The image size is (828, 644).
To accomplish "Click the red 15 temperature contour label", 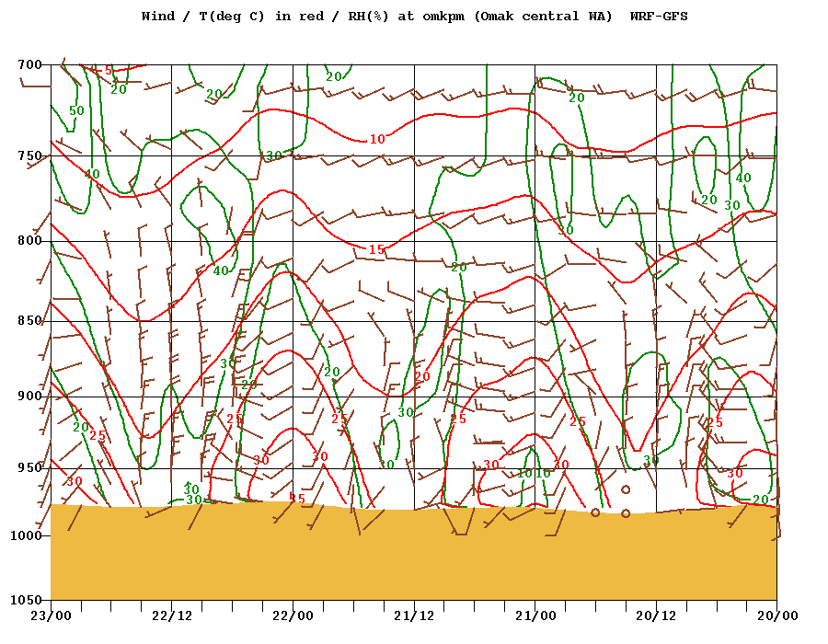I will tap(376, 249).
